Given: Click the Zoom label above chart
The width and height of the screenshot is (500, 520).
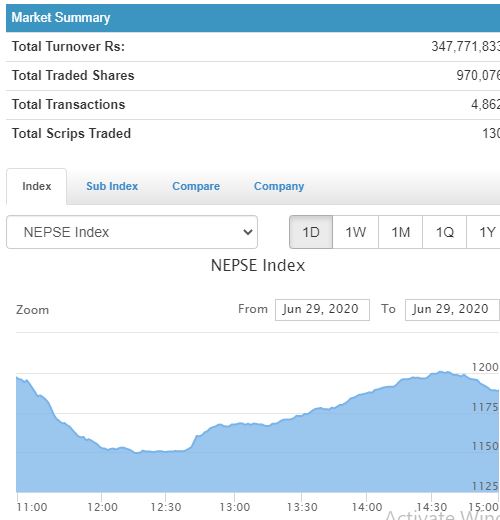Looking at the screenshot, I should point(32,310).
